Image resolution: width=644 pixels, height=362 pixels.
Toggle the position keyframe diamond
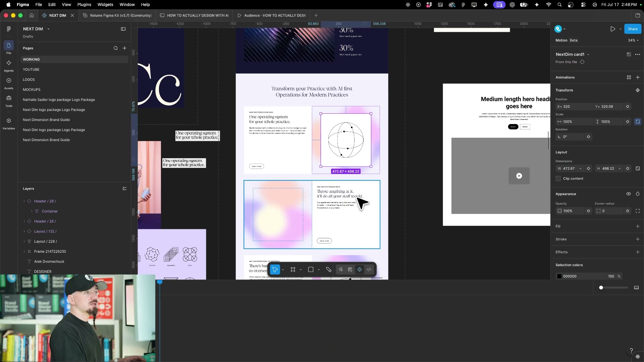tap(628, 107)
